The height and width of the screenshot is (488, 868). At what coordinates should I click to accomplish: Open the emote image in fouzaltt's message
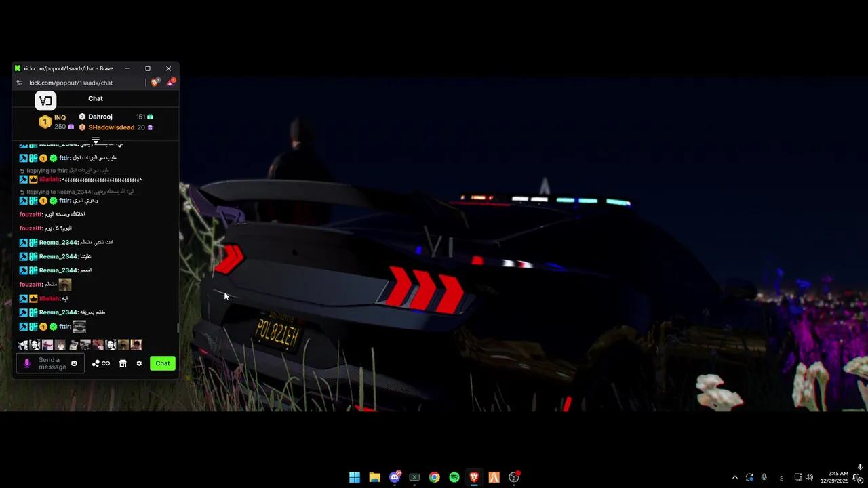(x=65, y=285)
